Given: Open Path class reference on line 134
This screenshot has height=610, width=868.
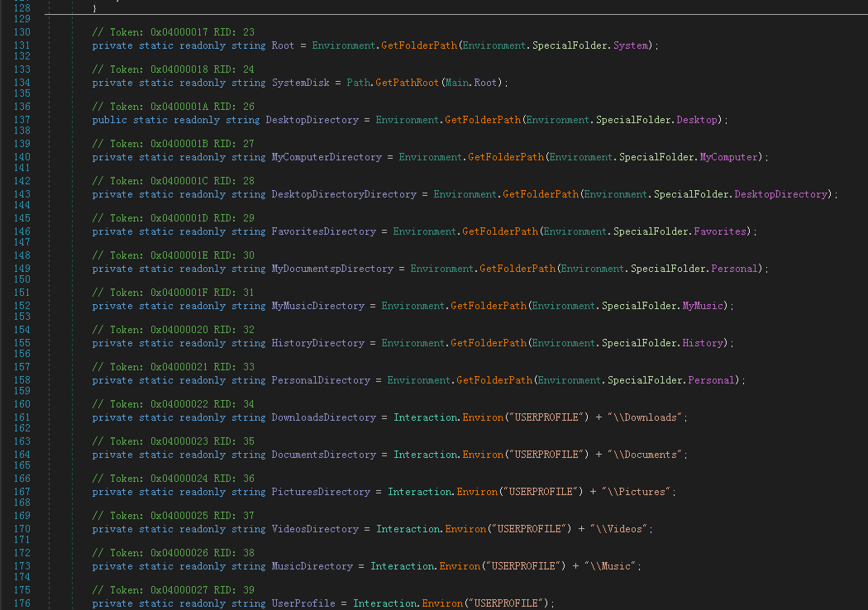Looking at the screenshot, I should point(358,83).
